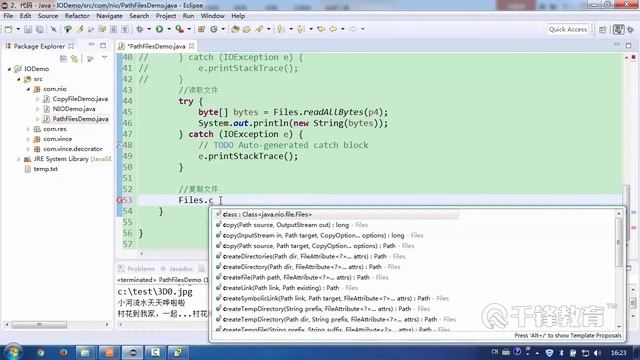This screenshot has width=640, height=360.
Task: Switch to the Debug perspective icon
Action: [x=631, y=29]
